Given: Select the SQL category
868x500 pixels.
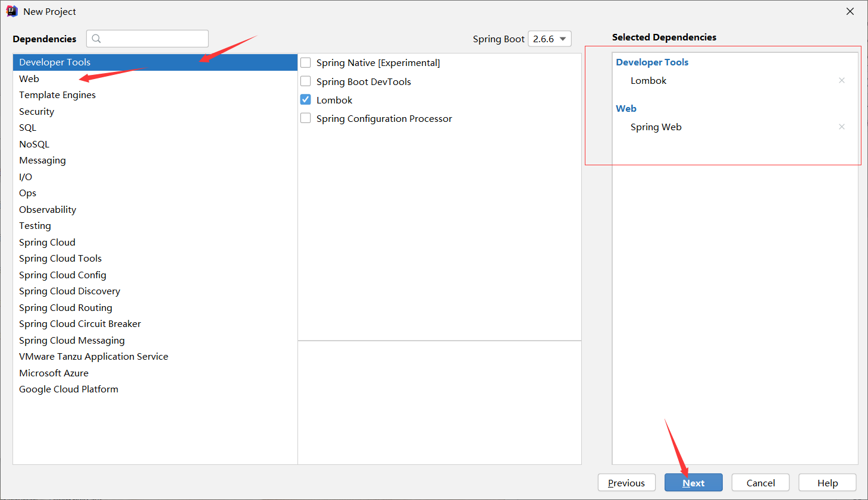Looking at the screenshot, I should pyautogui.click(x=155, y=128).
